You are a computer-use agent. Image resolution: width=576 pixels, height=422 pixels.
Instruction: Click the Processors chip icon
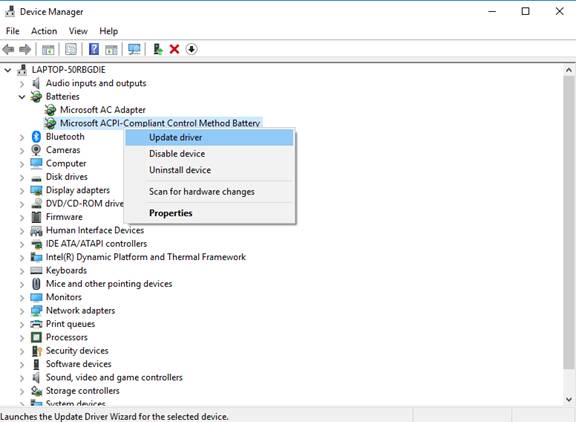click(36, 337)
